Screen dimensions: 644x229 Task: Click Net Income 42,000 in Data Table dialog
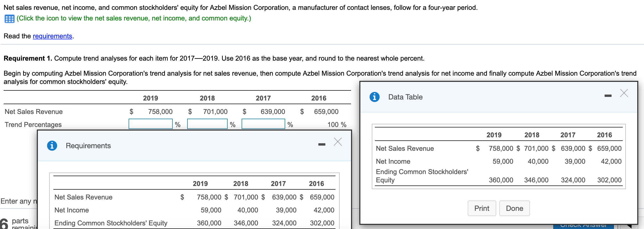(611, 161)
